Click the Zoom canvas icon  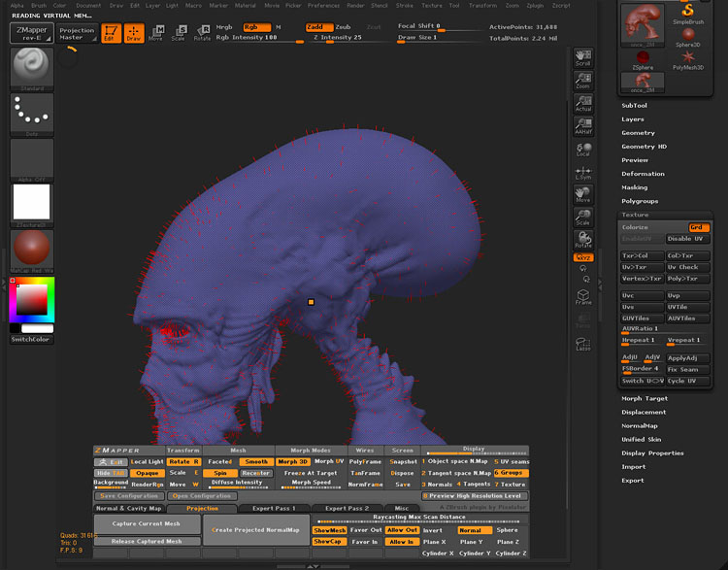pos(583,80)
